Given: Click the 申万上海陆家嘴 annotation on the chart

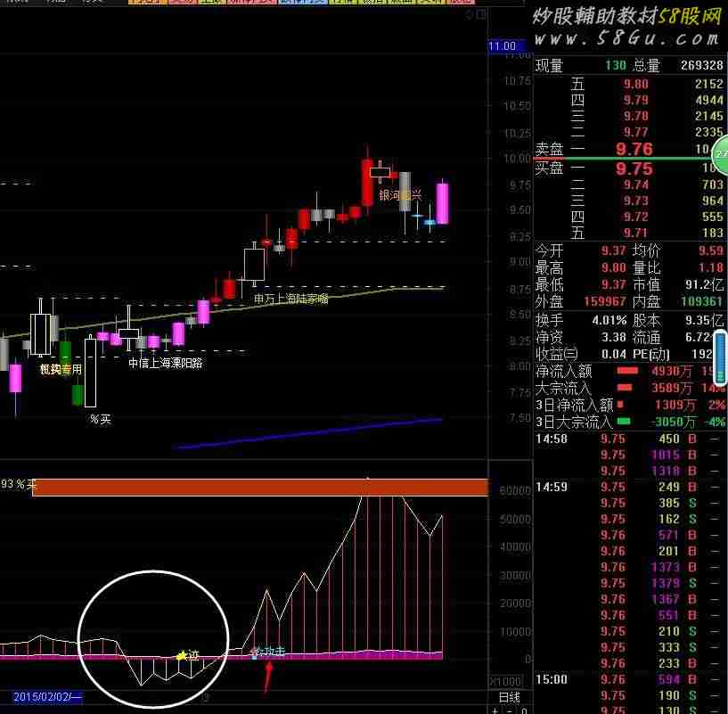Looking at the screenshot, I should coord(291,299).
